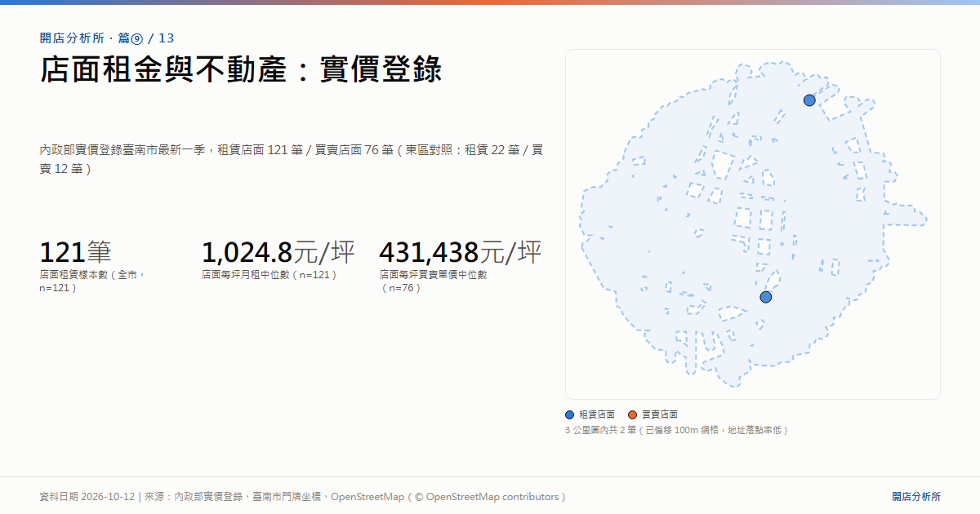Click the summary paragraph starting 內政部實價登錄
The width and height of the screenshot is (980, 514).
coord(292,159)
